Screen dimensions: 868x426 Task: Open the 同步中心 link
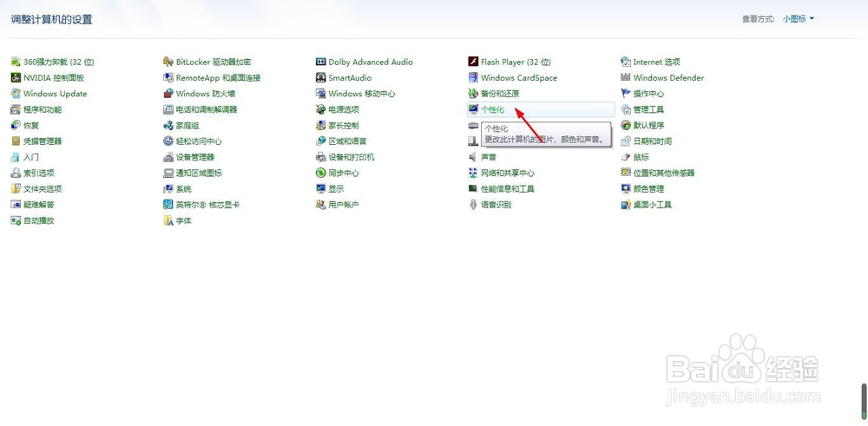coord(344,174)
